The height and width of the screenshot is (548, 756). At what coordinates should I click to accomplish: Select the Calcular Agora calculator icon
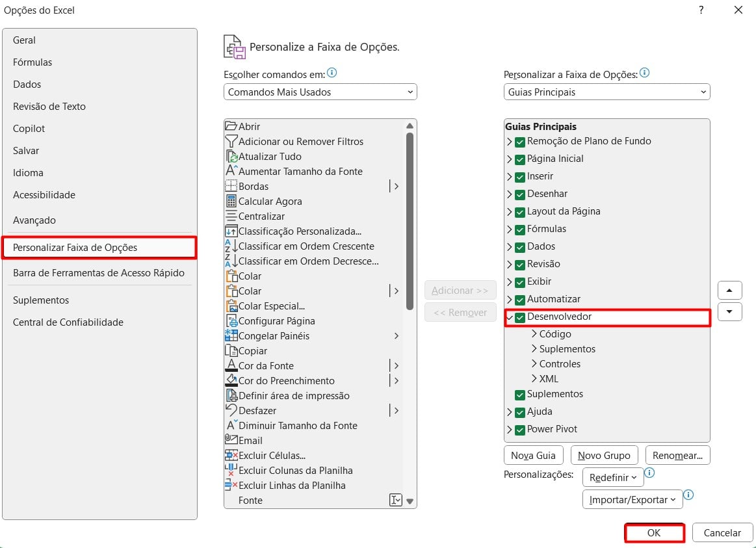231,202
